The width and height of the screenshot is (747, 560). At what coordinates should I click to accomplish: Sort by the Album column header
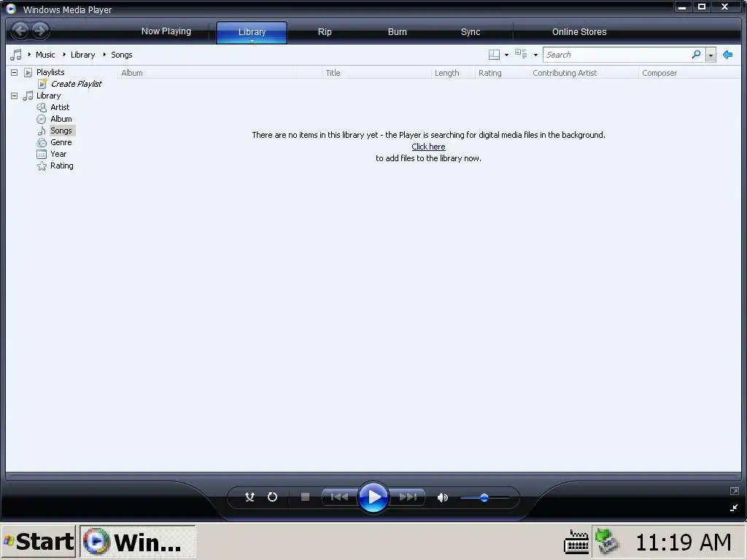click(x=205, y=73)
